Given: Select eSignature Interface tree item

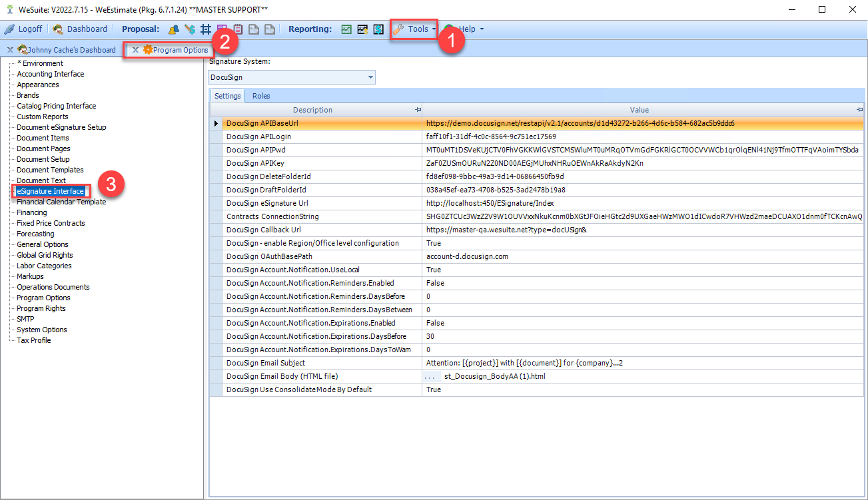Looking at the screenshot, I should [50, 191].
